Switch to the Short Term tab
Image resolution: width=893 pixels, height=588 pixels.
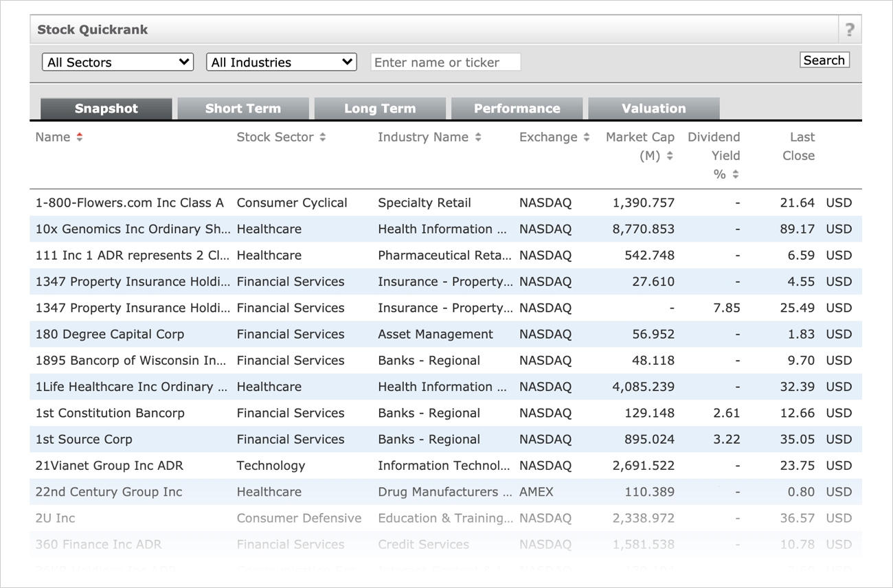(x=243, y=109)
